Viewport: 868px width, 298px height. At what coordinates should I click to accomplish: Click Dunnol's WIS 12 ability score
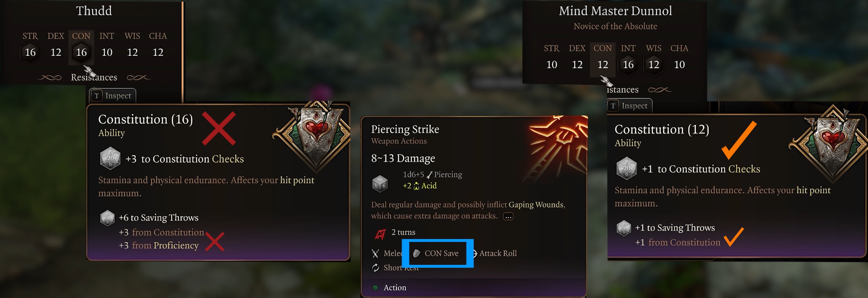(x=654, y=64)
